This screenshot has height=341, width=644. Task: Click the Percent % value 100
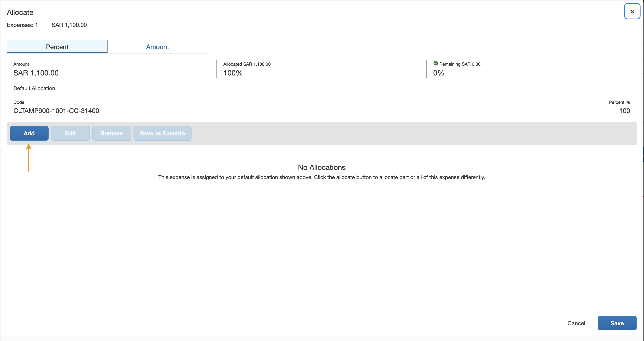point(624,111)
